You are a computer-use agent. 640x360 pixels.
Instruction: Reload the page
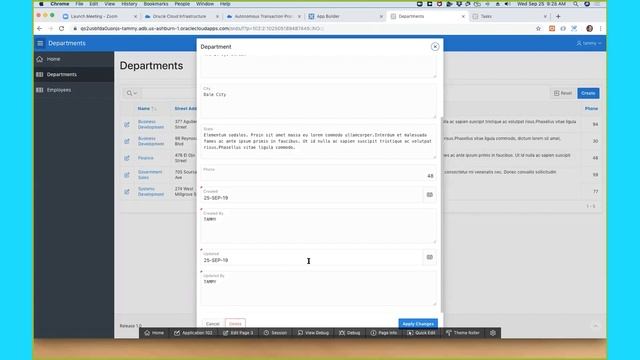click(62, 29)
